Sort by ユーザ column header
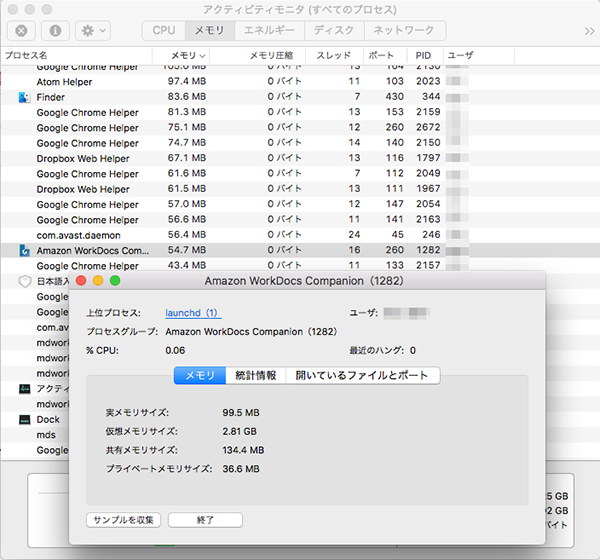The height and width of the screenshot is (560, 600). [x=479, y=56]
